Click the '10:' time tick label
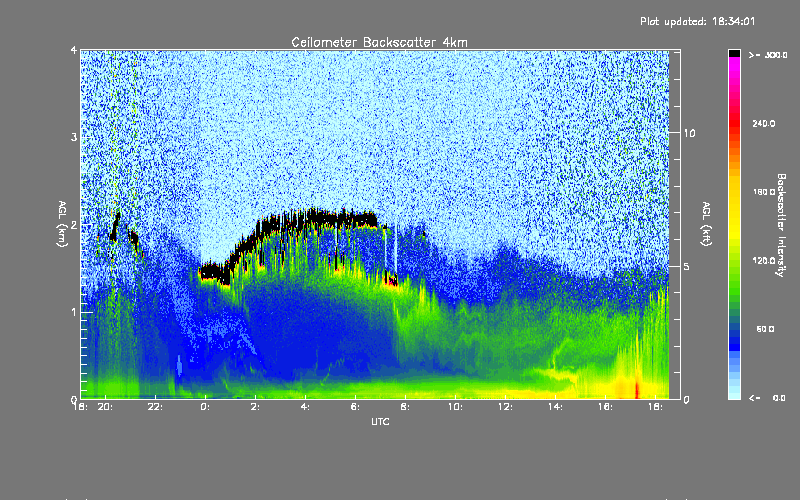800x500 pixels. click(455, 407)
